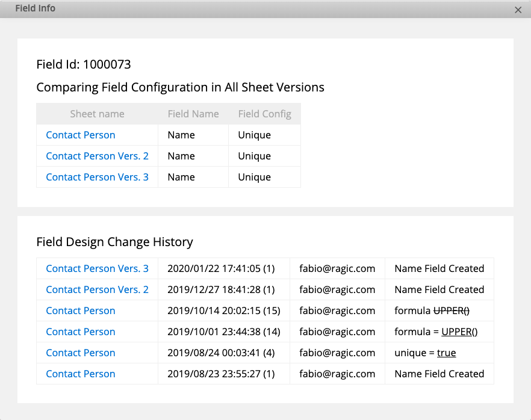Open Contact Person link dated 2019/08/24
Viewport: 531px width, 420px height.
pos(81,353)
